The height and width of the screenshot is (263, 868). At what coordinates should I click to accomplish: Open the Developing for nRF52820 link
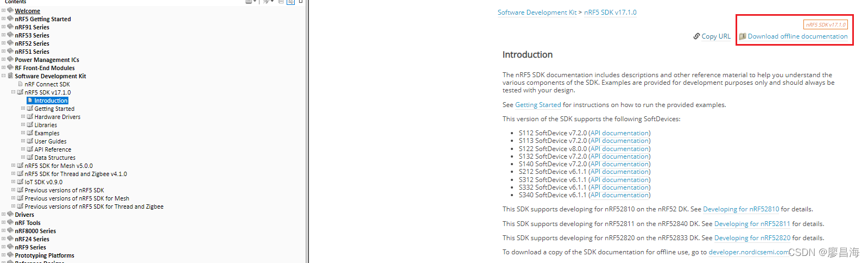click(x=752, y=238)
